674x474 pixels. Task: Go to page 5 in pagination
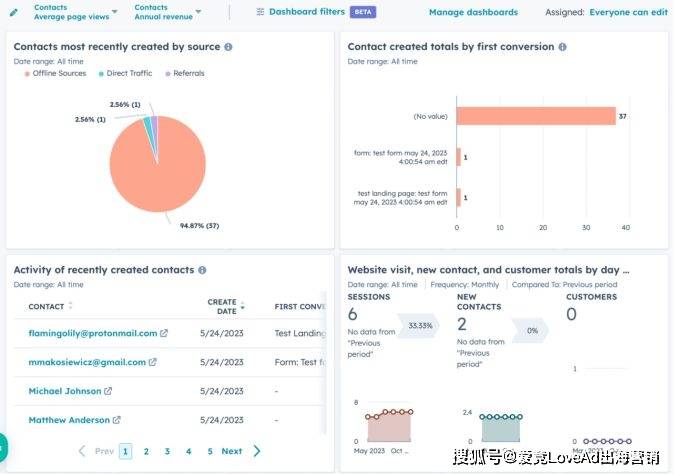pos(210,451)
